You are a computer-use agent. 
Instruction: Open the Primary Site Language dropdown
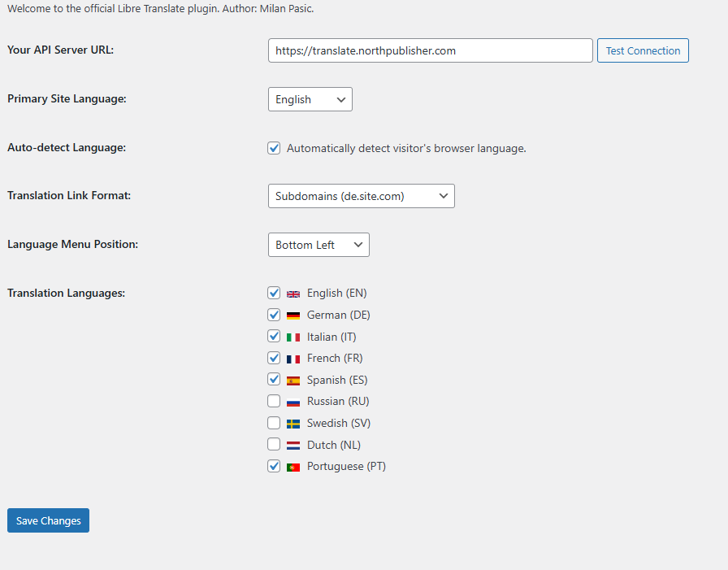pos(310,99)
